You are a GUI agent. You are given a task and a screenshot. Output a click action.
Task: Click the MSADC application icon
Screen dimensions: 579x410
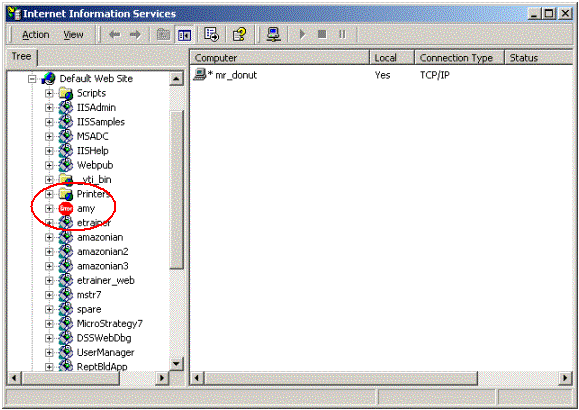tap(66, 136)
